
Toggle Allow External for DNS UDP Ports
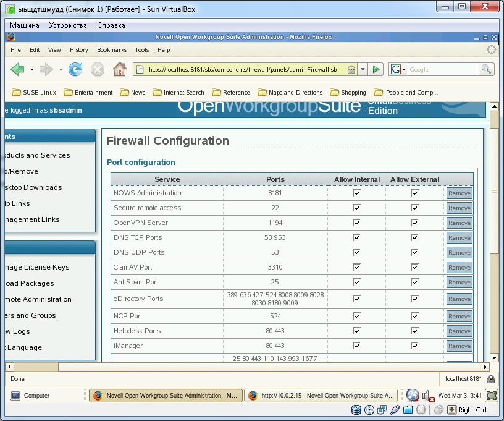(414, 252)
